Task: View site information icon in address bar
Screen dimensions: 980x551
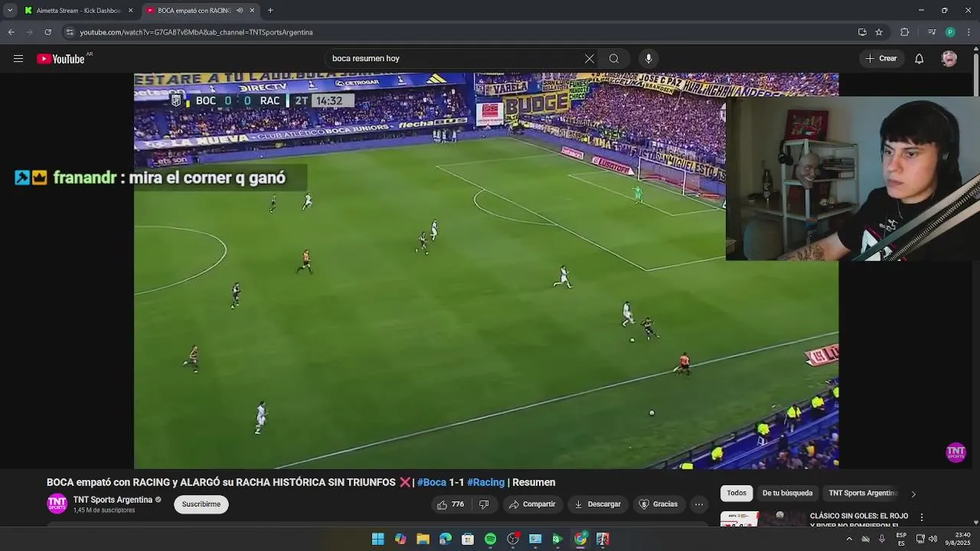Action: (x=70, y=32)
